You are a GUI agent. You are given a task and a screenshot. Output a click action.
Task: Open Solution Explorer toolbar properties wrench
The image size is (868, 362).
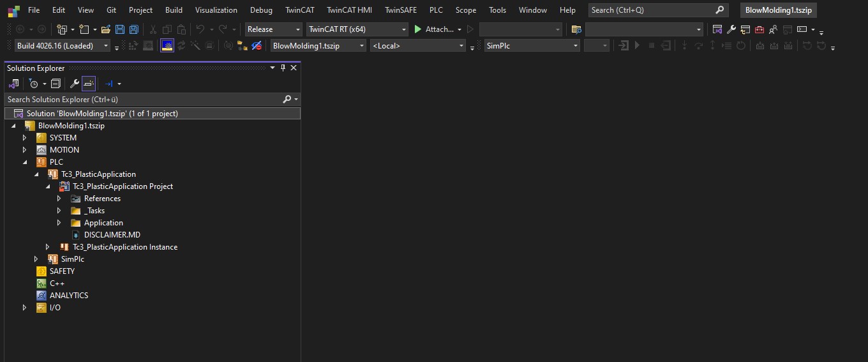coord(74,84)
